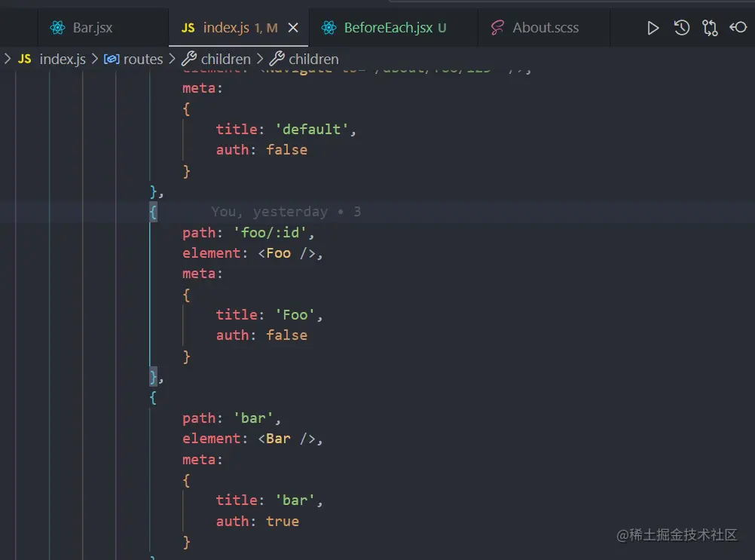
Task: Select the index.js editor tab
Action: click(x=238, y=27)
